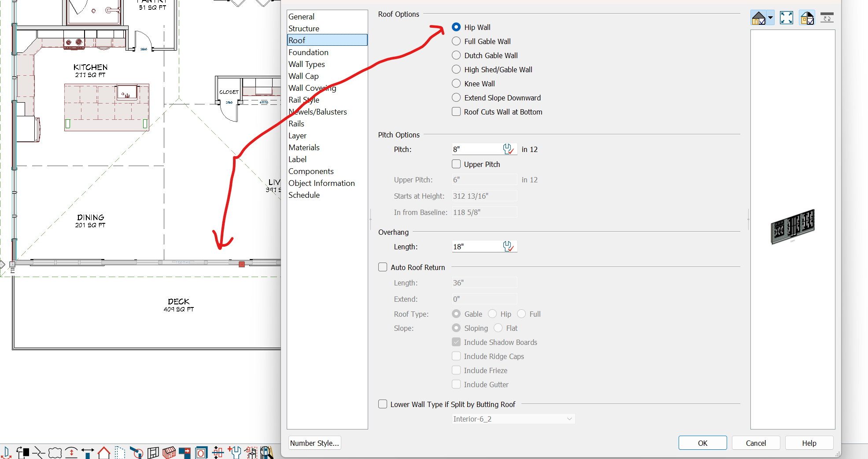868x459 pixels.
Task: Click the wrench with plus icon in bottom toolbar
Action: [x=234, y=452]
